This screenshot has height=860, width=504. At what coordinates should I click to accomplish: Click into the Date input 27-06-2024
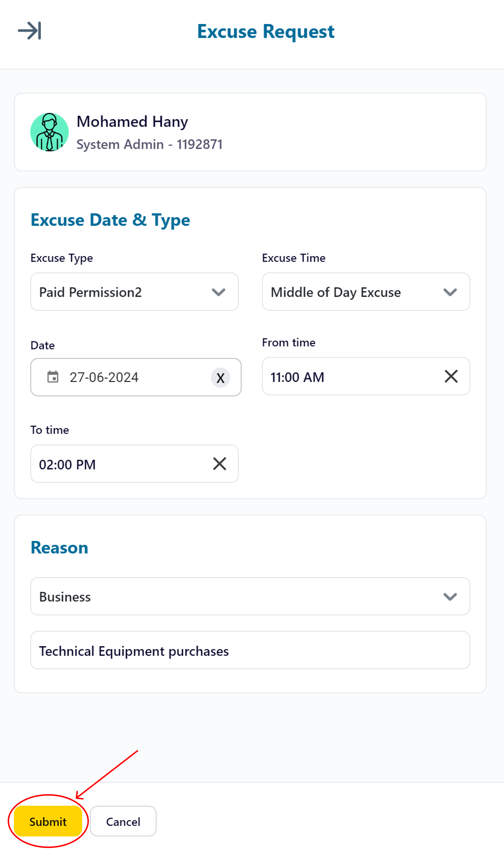pos(136,377)
